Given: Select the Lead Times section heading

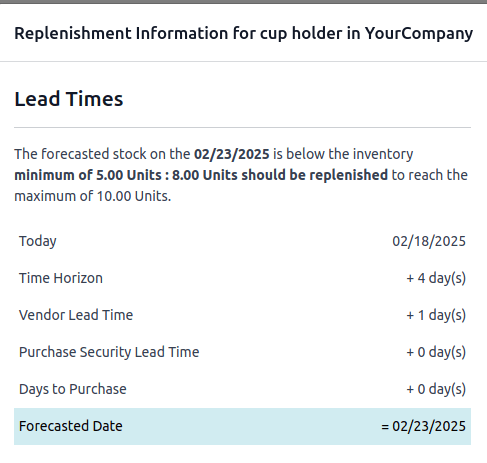Looking at the screenshot, I should coord(69,99).
